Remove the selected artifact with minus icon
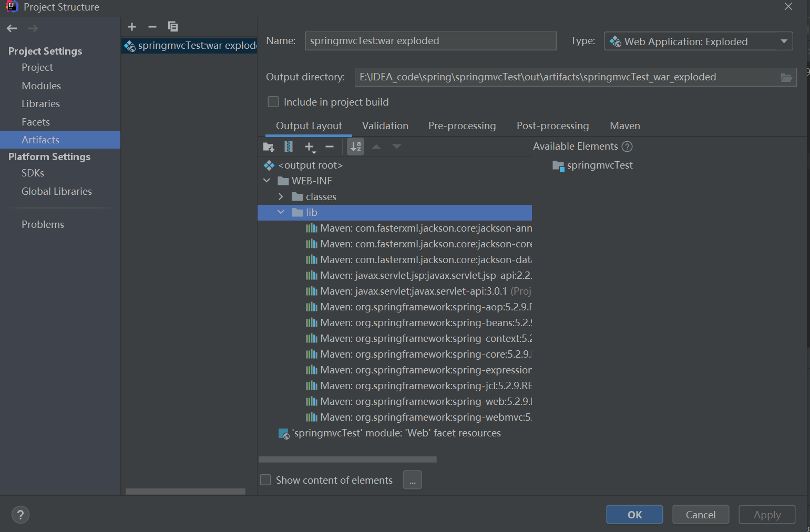This screenshot has height=532, width=810. click(x=152, y=27)
